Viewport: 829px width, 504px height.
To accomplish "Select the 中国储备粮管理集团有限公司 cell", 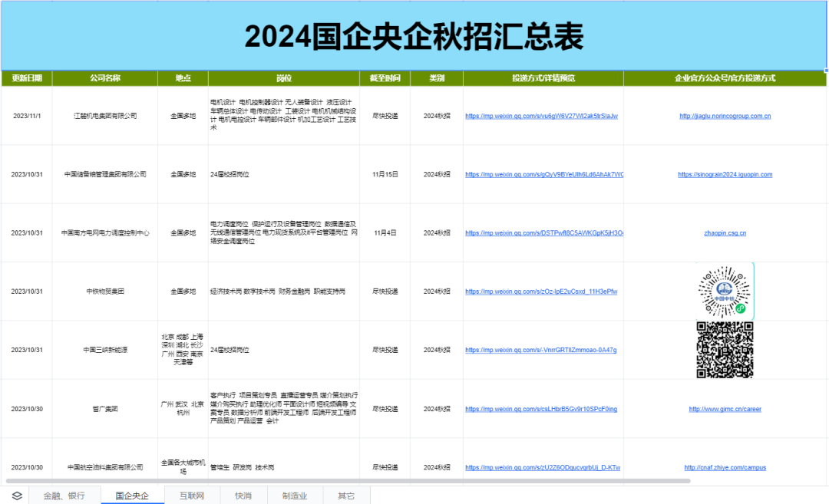I will coord(104,174).
